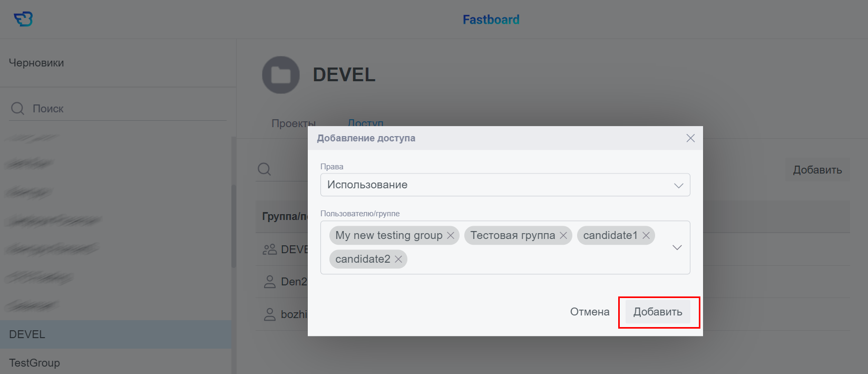868x374 pixels.
Task: Open the "Права" dropdown
Action: point(505,185)
